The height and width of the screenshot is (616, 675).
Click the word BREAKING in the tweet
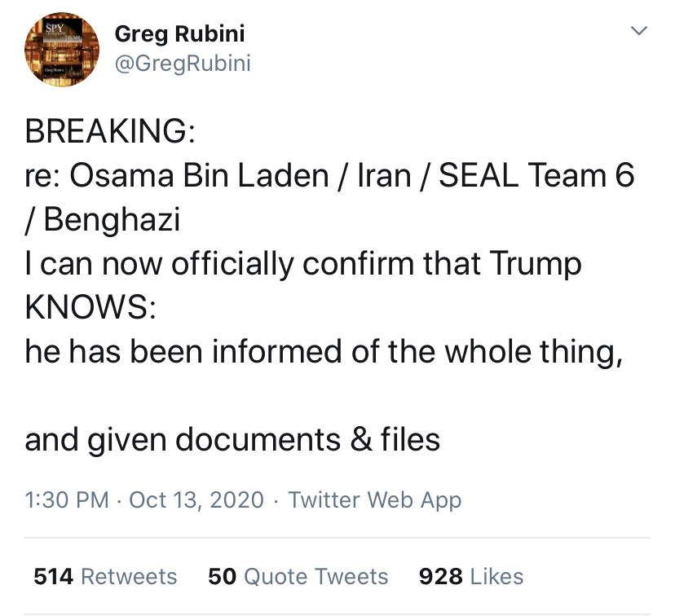point(109,132)
